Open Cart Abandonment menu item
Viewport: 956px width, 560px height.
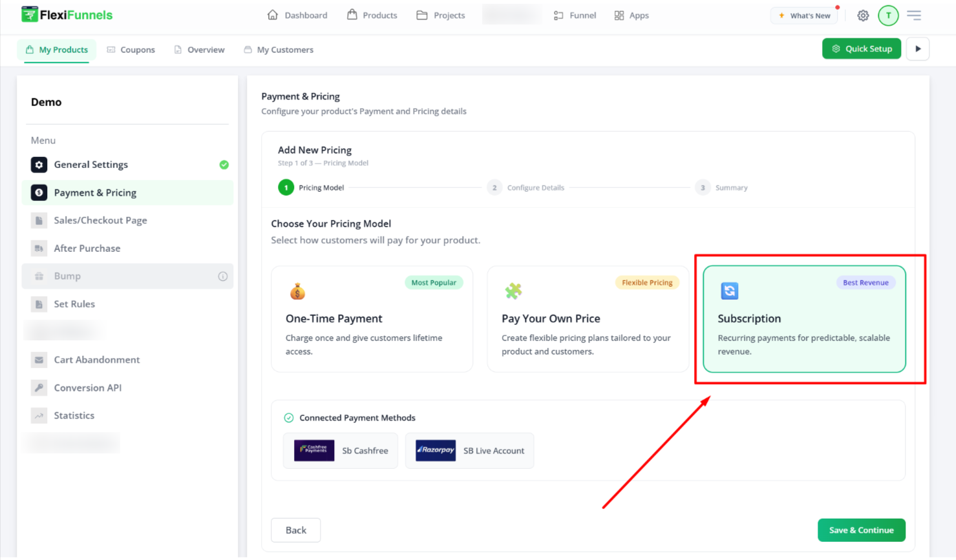coord(127,360)
